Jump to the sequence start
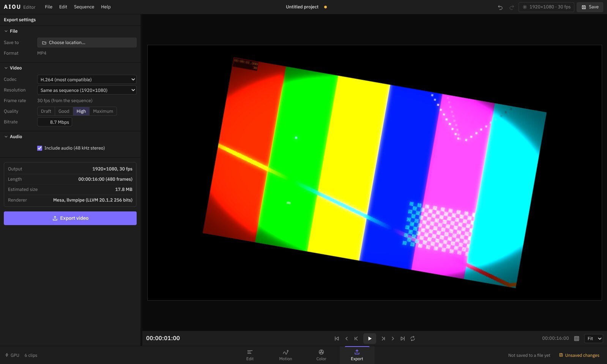607x364 pixels. pos(337,339)
